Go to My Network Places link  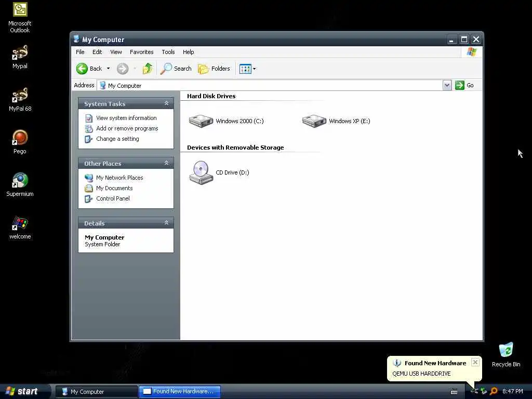119,178
